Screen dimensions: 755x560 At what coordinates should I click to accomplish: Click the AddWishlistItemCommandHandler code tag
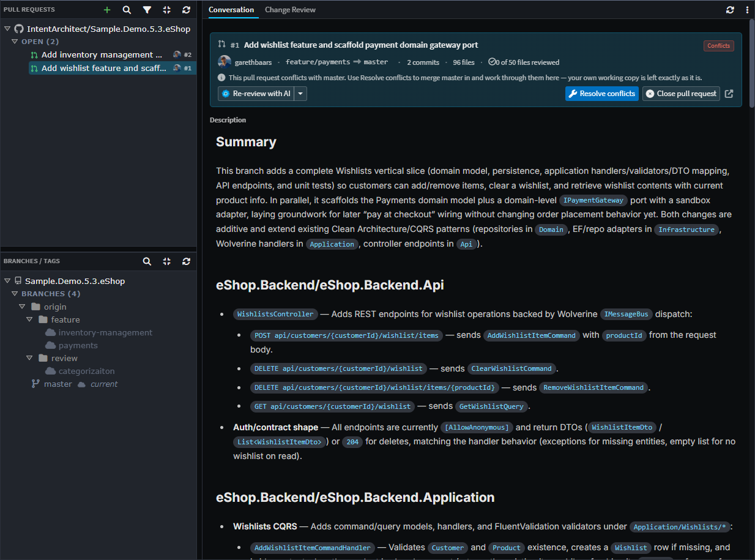(x=312, y=548)
